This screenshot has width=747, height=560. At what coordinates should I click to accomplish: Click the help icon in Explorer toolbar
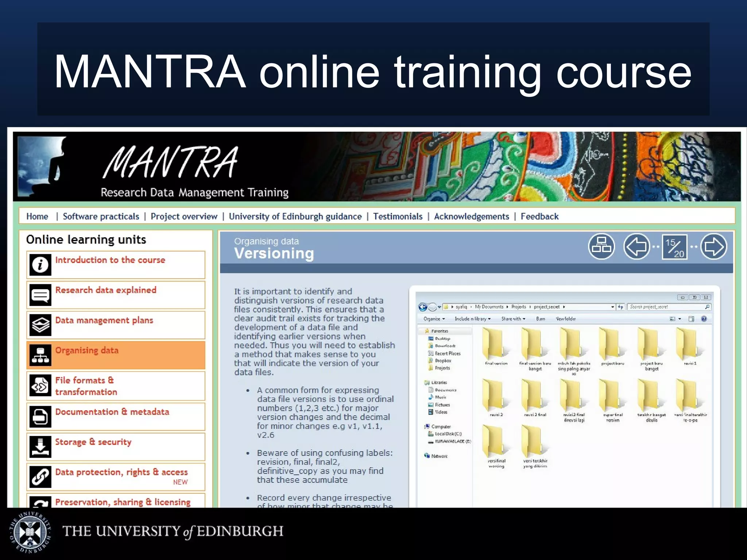[704, 319]
